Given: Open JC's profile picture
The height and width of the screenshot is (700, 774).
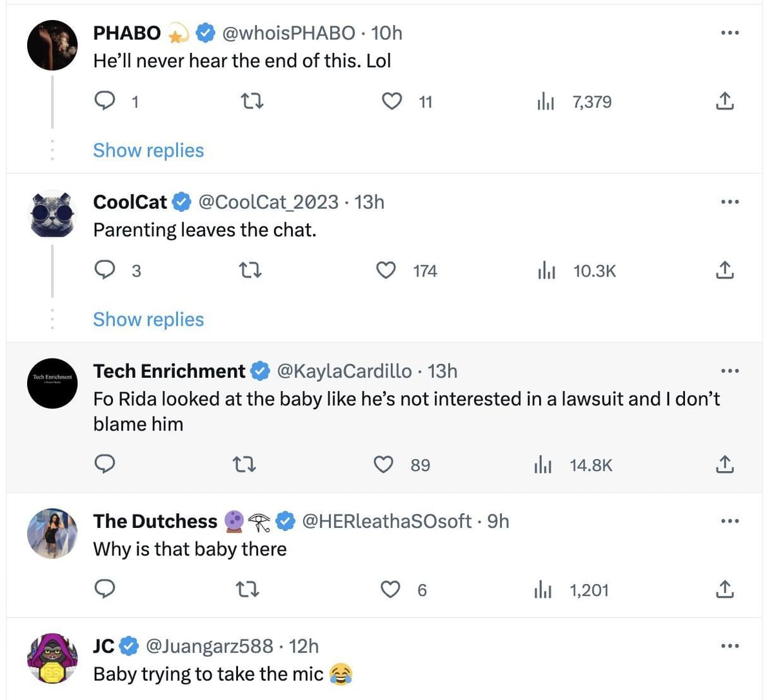Looking at the screenshot, I should click(52, 658).
